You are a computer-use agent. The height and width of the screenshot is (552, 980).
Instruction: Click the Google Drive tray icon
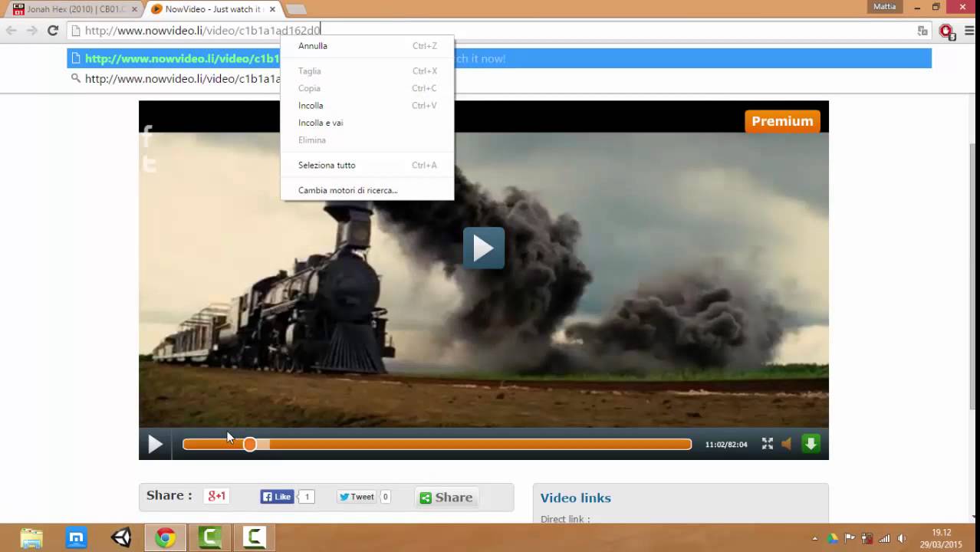pos(833,538)
